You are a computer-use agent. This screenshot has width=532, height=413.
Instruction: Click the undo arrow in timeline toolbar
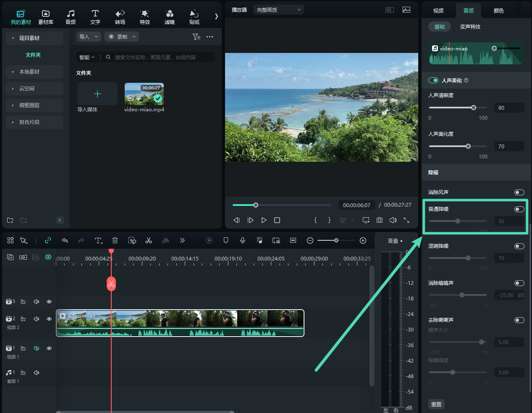[65, 240]
